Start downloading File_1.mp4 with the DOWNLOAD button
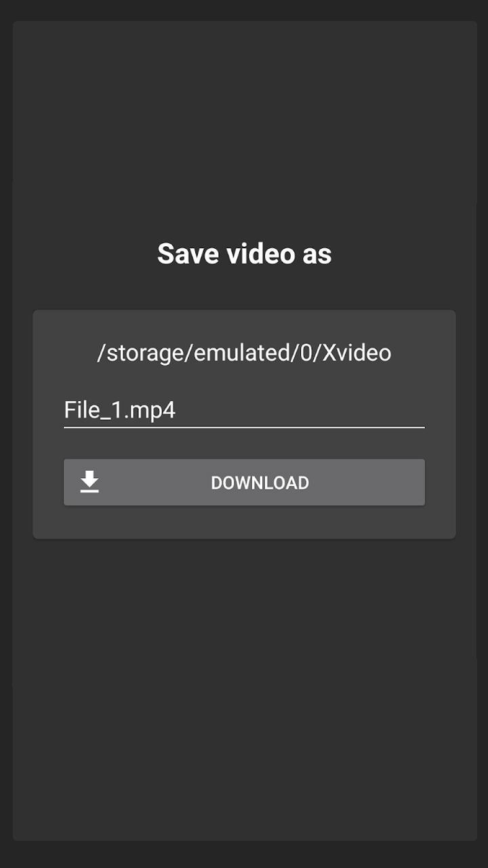 pos(244,482)
